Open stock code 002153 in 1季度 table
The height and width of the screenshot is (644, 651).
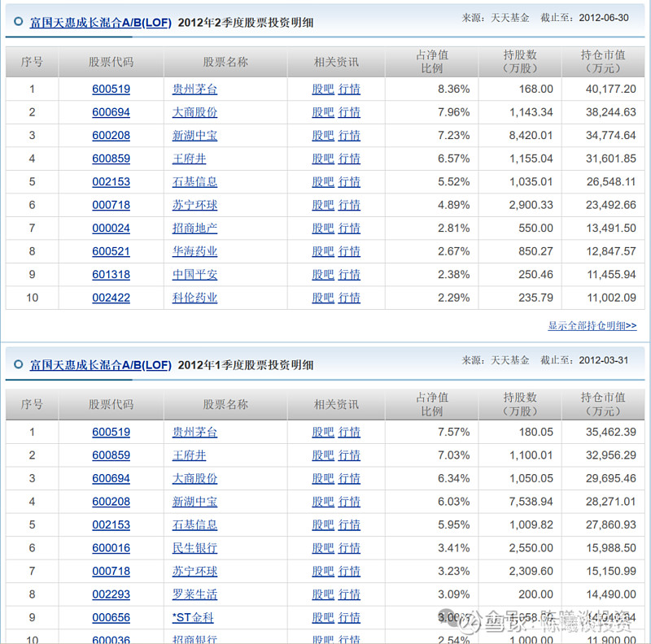click(111, 525)
